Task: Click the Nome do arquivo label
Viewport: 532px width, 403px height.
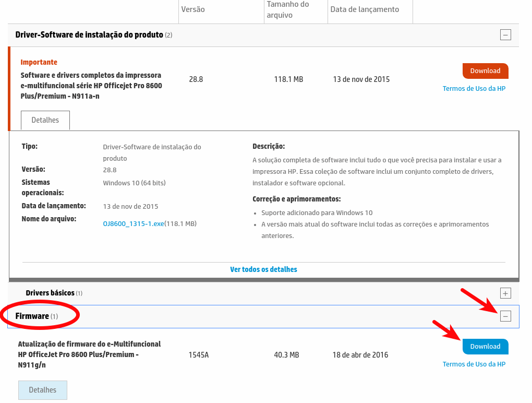Action: coord(49,219)
